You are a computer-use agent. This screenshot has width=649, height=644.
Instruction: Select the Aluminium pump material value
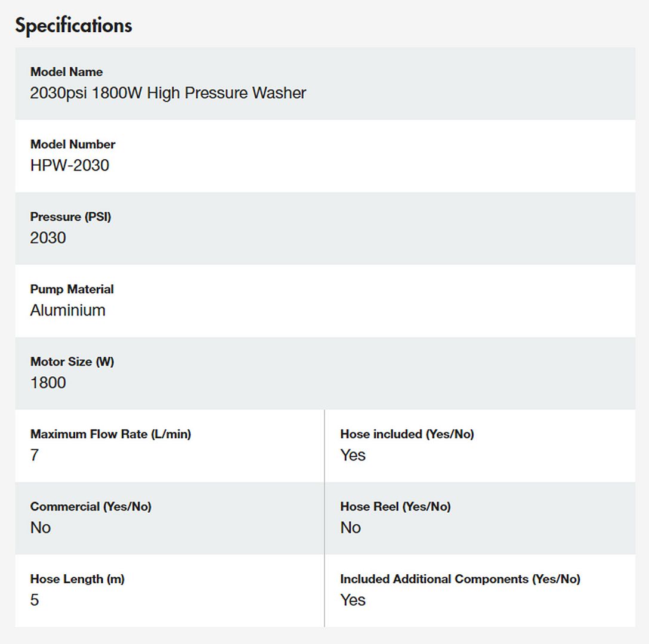[67, 310]
